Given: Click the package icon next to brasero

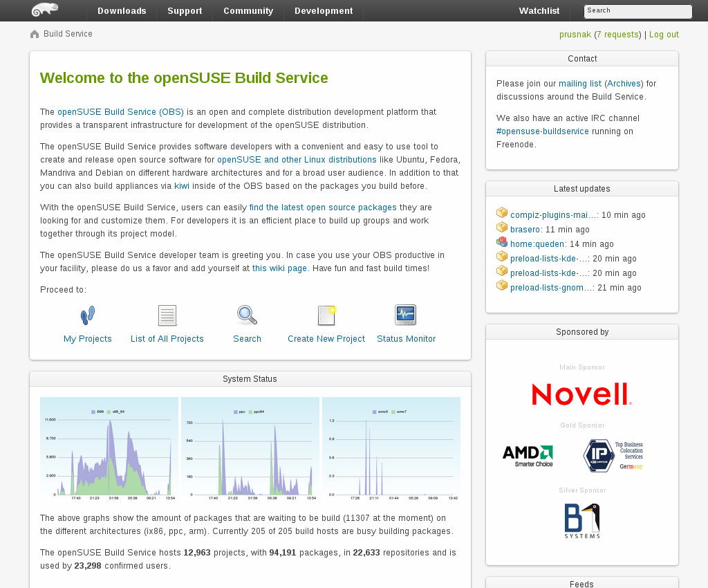Looking at the screenshot, I should point(502,228).
